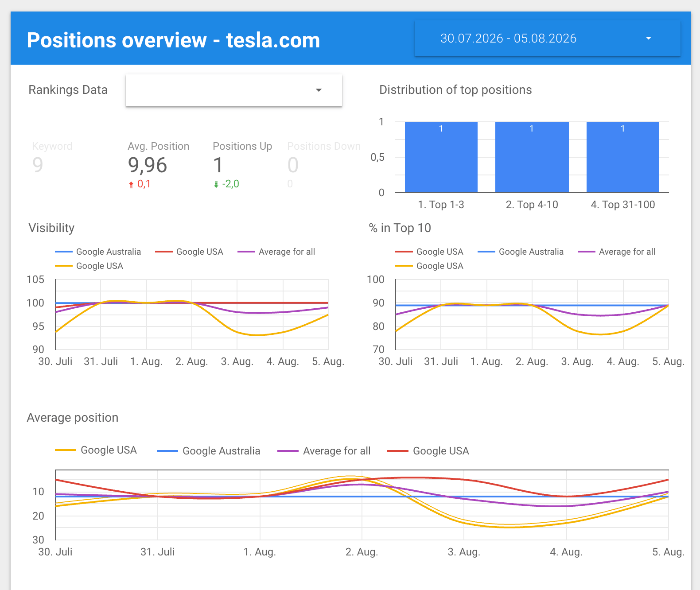Toggle red Google USA legend in % in Top 10

click(429, 252)
